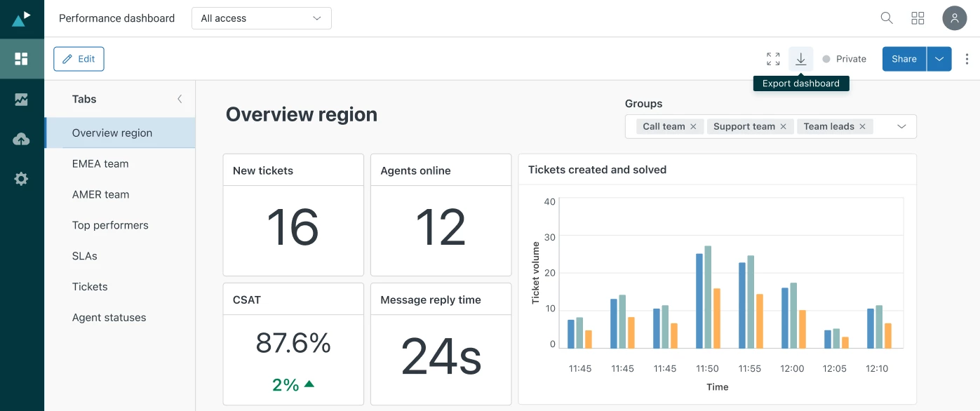Remove the Team leads group tag
The width and height of the screenshot is (980, 411).
pos(862,127)
